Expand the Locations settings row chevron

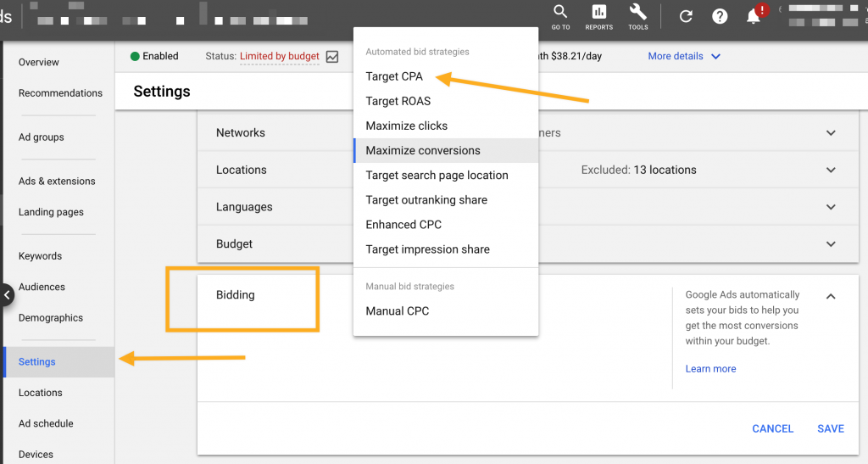click(831, 170)
